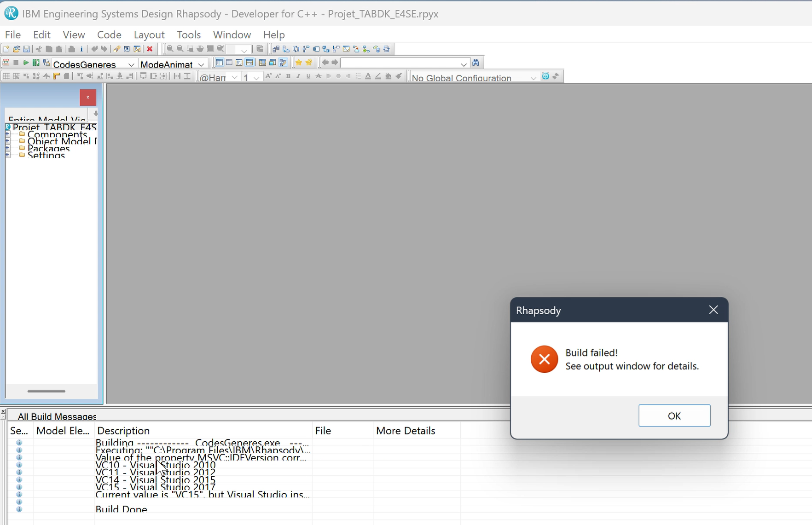Open the No Global Configuration dropdown
The image size is (812, 525).
[533, 78]
